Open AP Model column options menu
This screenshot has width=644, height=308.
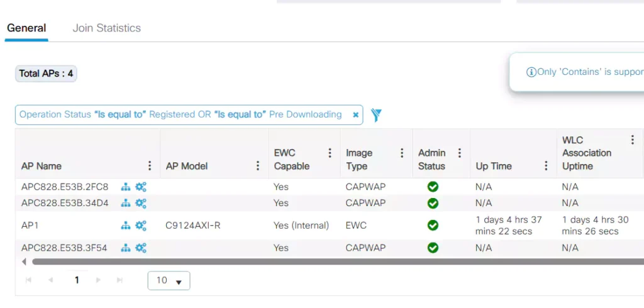[x=258, y=166]
